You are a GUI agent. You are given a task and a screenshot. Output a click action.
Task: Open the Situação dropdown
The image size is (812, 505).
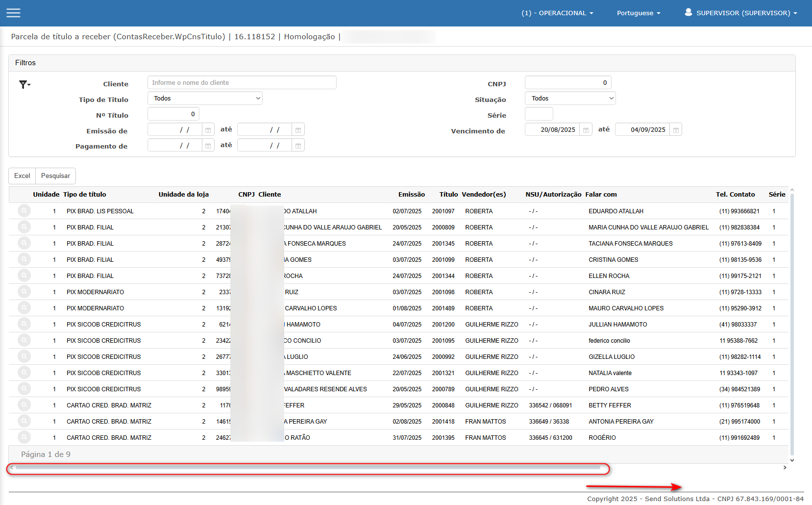(570, 99)
